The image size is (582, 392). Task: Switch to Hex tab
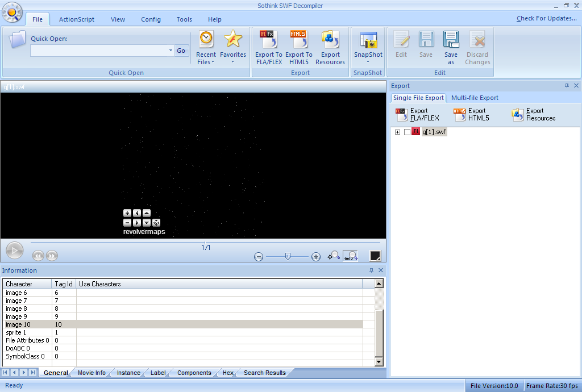[x=228, y=373]
